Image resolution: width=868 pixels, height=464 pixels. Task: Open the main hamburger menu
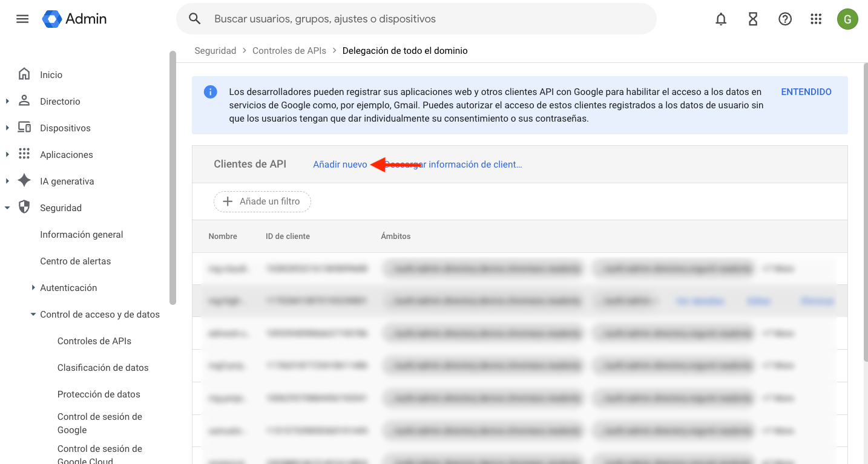tap(22, 19)
